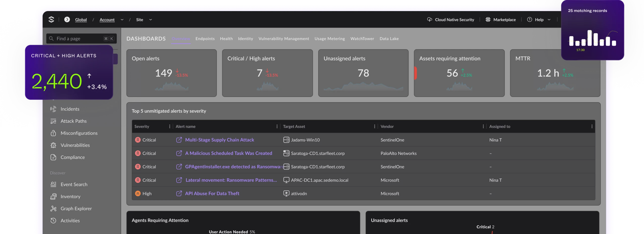The width and height of the screenshot is (644, 234).
Task: Open the Unassigned alerts 78 card
Action: 363,73
